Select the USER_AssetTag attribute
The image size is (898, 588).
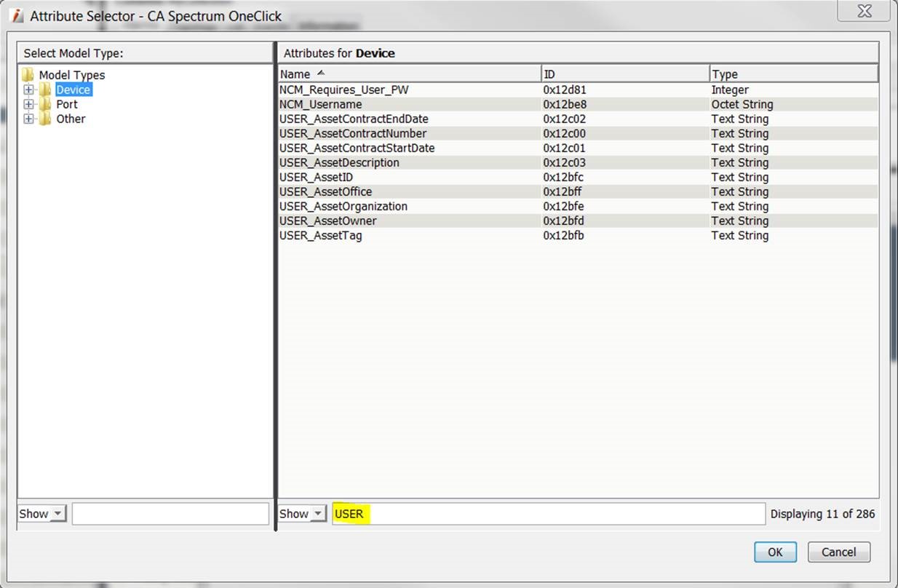pyautogui.click(x=578, y=235)
